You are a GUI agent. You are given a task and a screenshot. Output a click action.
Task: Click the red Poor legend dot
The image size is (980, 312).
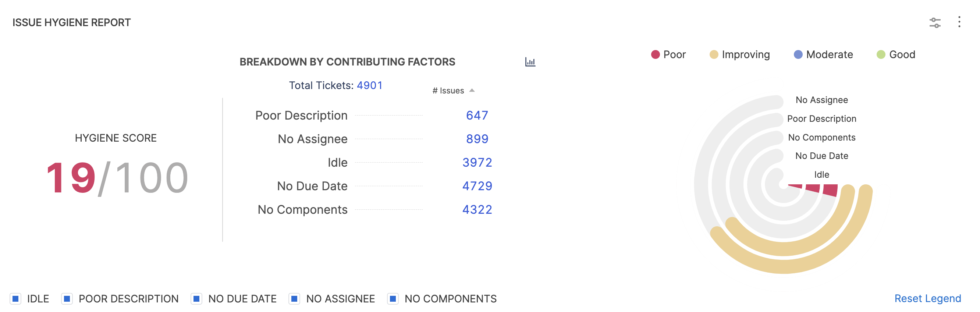(655, 55)
